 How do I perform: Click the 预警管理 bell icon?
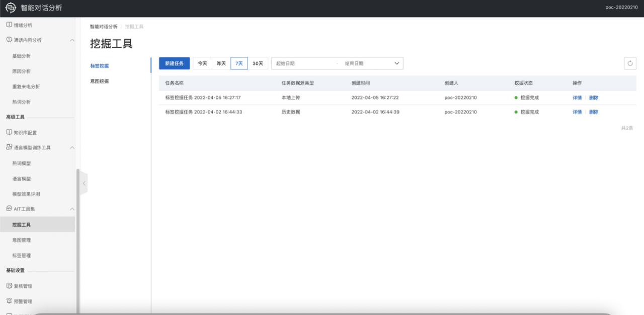click(x=9, y=301)
